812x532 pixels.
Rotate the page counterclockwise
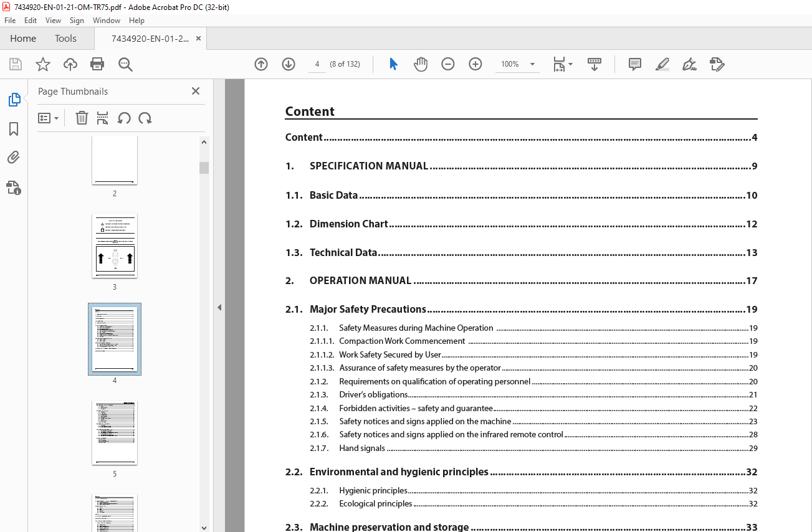click(124, 118)
